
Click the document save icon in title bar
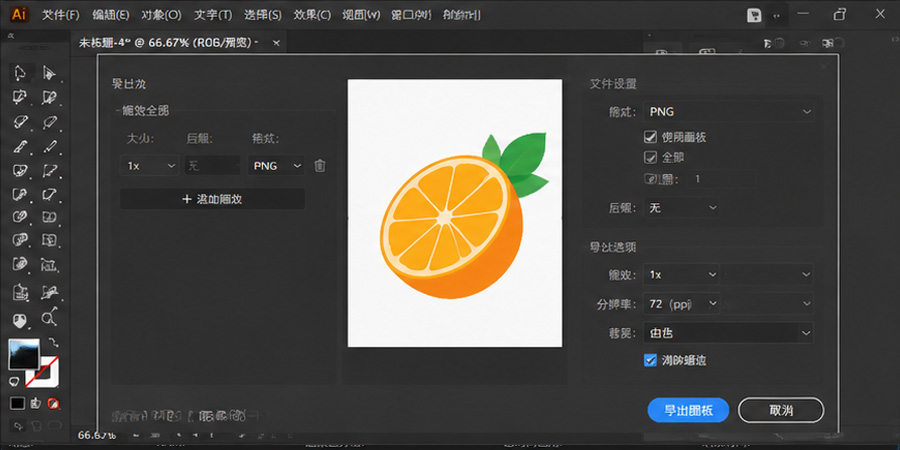coord(754,15)
